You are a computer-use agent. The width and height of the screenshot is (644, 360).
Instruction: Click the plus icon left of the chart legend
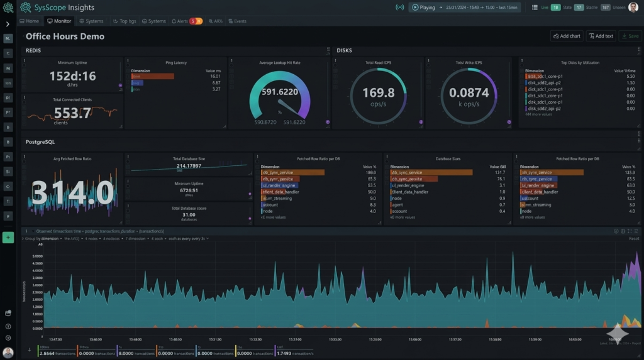coord(29,350)
